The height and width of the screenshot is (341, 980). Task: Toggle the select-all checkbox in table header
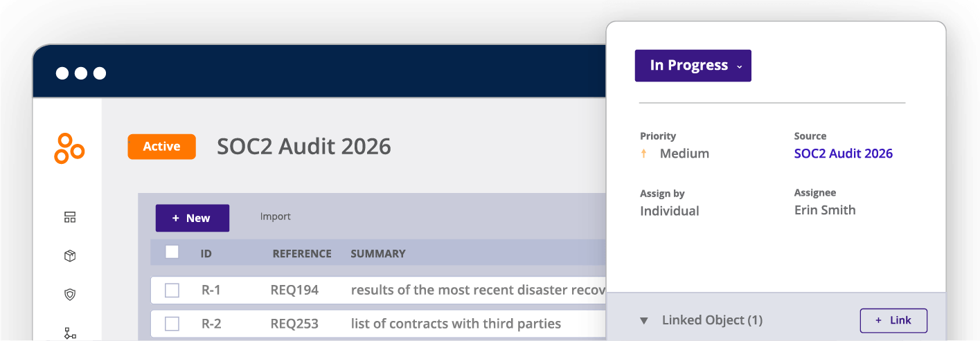172,252
